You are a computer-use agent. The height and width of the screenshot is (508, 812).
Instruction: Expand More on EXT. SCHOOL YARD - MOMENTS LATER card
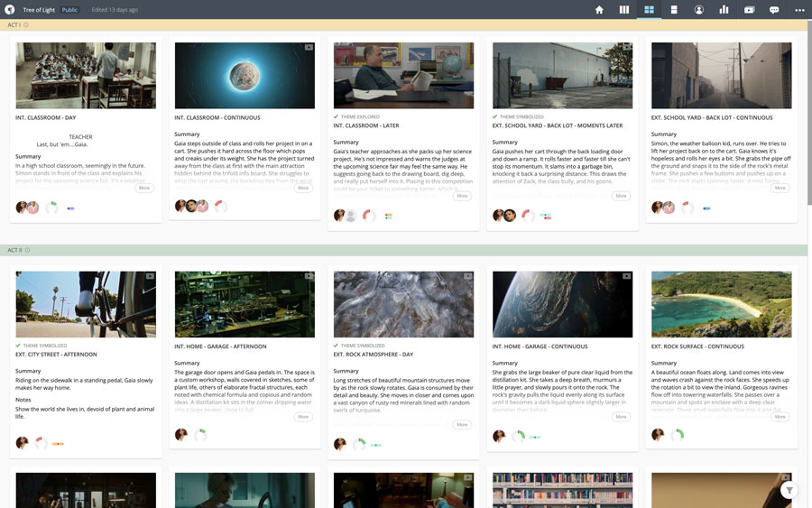622,196
